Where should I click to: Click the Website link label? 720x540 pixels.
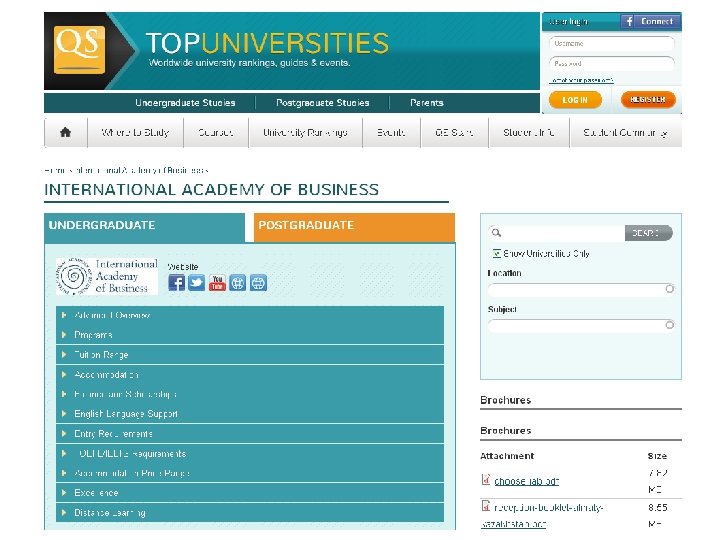pyautogui.click(x=183, y=267)
